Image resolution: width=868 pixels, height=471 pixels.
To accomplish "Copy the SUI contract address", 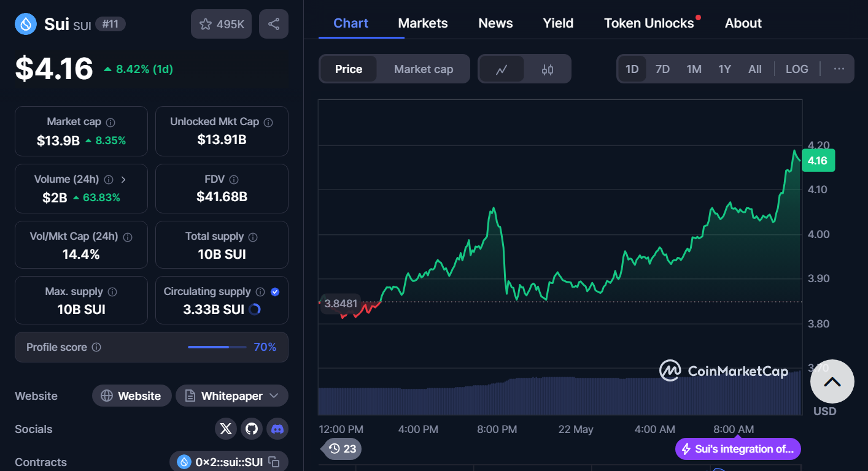I will 274,462.
